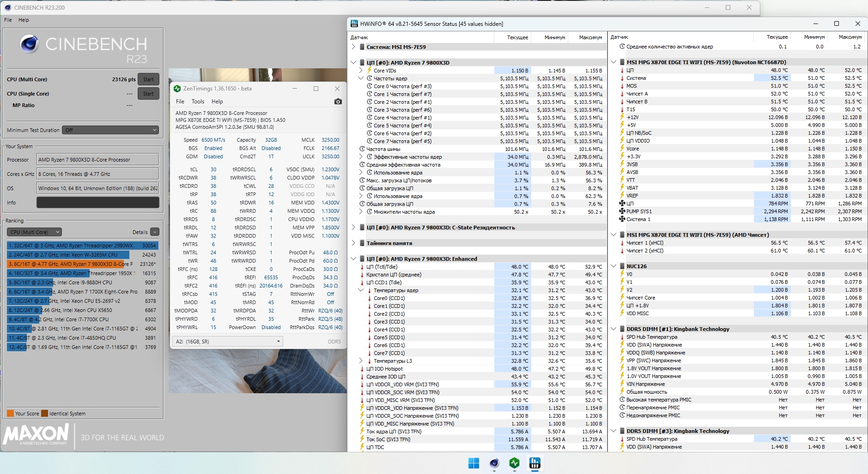Open the Help menu in ZenTimings
The height and width of the screenshot is (474, 868).
pos(217,102)
